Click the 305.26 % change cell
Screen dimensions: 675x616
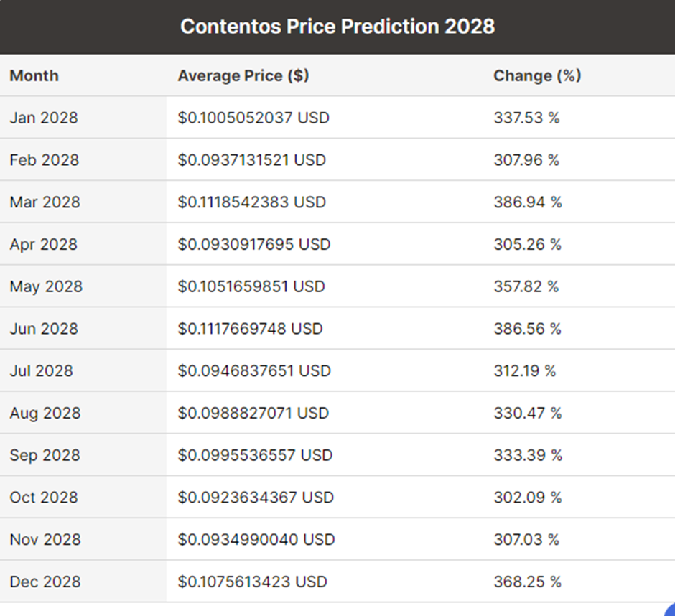coord(528,245)
